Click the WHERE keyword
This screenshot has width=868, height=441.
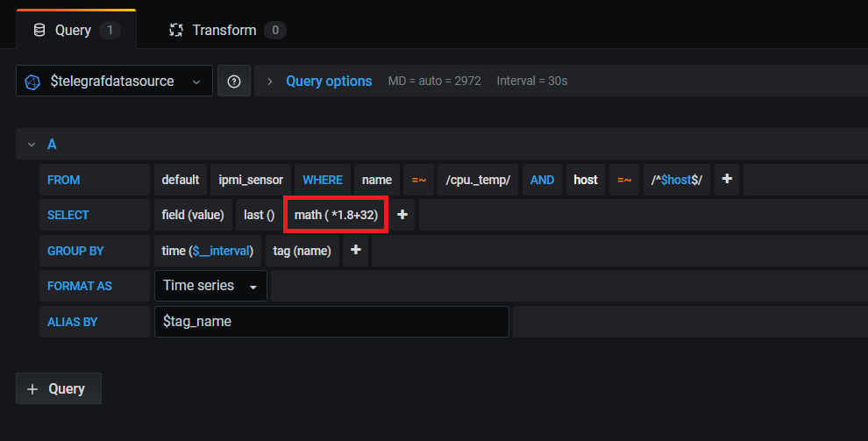click(323, 179)
